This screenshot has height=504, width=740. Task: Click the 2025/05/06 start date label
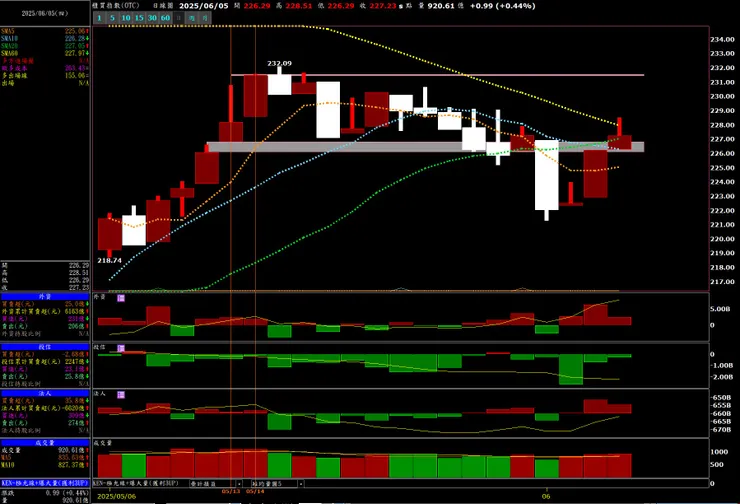[117, 496]
